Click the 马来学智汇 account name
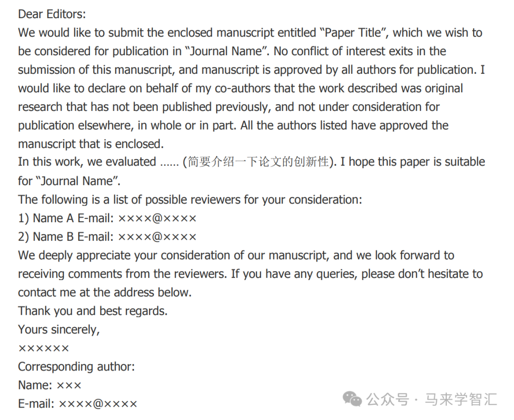Image resolution: width=514 pixels, height=420 pixels. (x=461, y=400)
